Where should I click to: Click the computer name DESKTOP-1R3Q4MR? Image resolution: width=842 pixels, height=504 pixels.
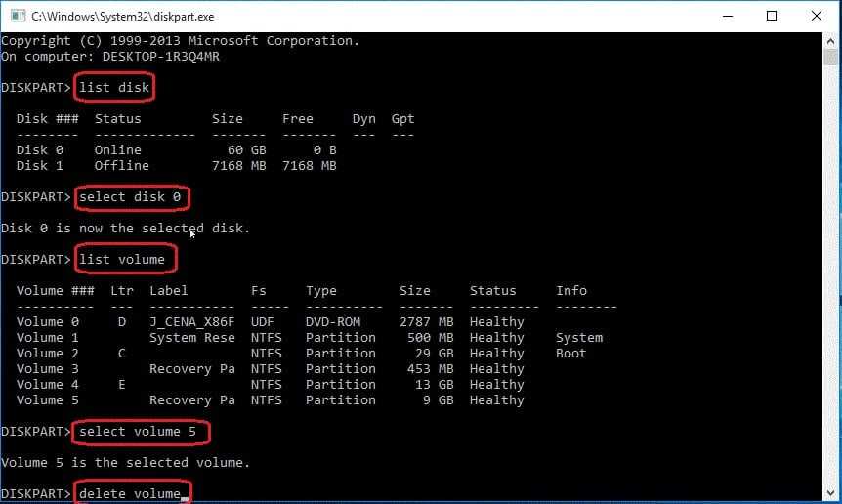point(160,57)
